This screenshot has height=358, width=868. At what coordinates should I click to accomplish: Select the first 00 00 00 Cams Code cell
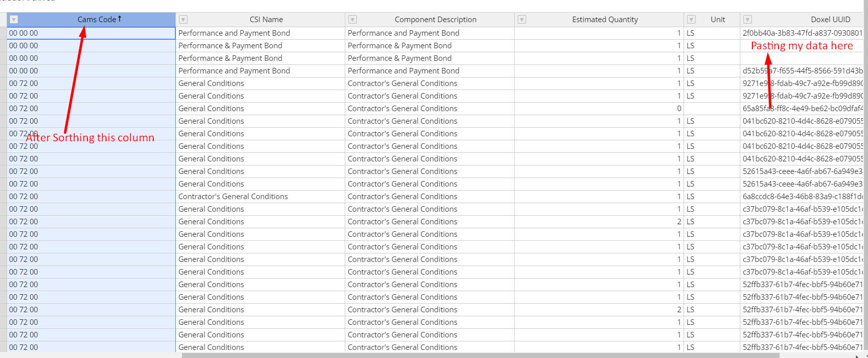pyautogui.click(x=91, y=33)
